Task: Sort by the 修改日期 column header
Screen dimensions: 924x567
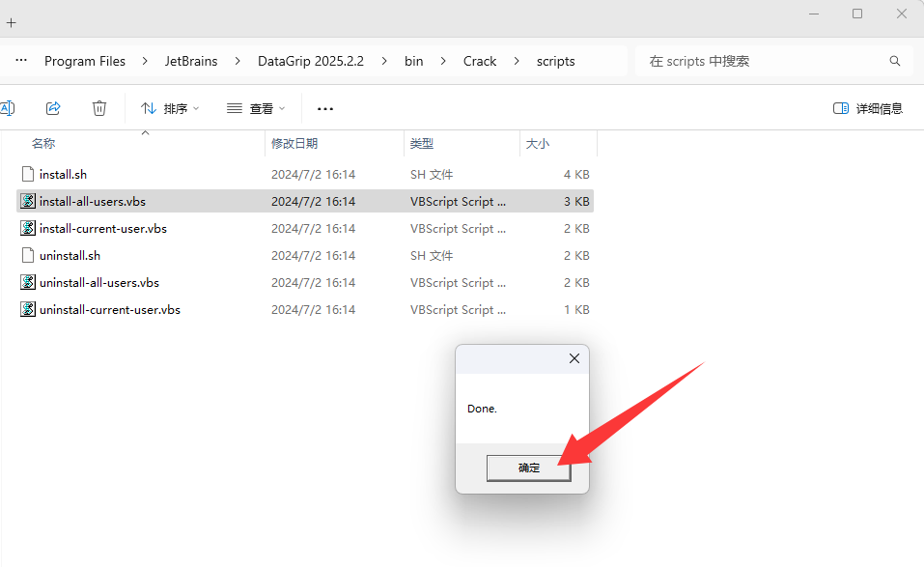Action: click(294, 143)
